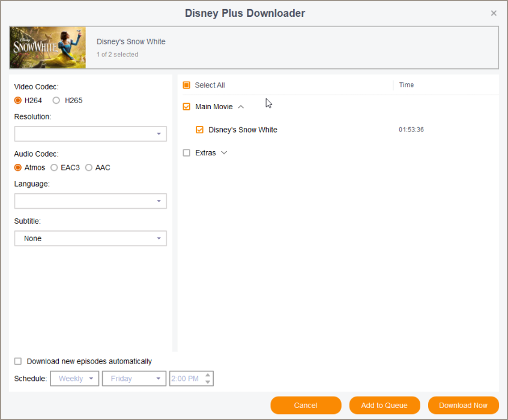Click the Add to Queue button

pyautogui.click(x=384, y=405)
